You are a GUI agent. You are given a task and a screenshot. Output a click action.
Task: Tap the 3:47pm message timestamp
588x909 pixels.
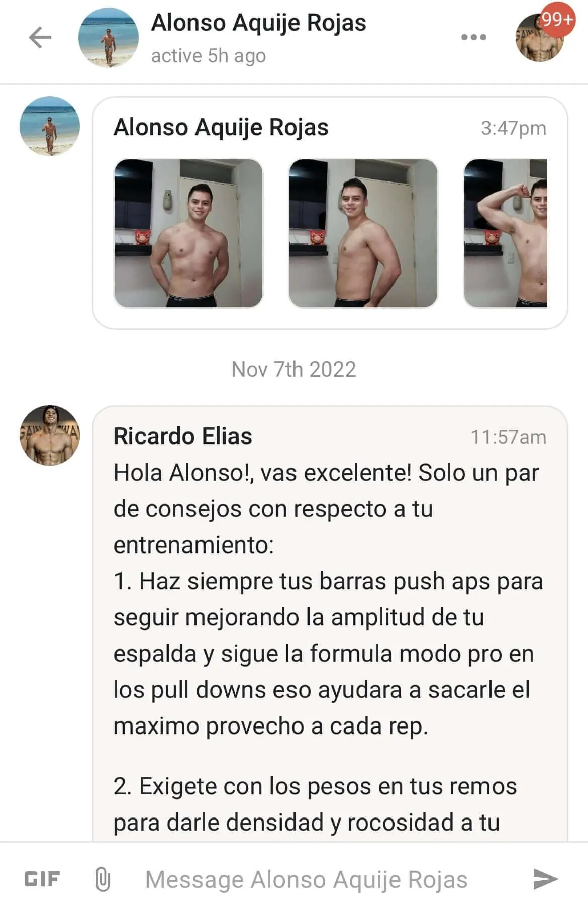tap(513, 128)
